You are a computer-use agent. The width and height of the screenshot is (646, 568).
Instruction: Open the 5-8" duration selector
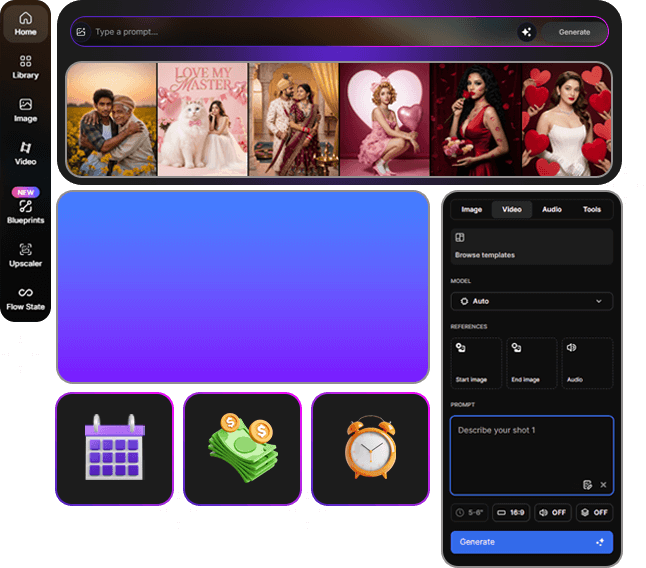(x=469, y=512)
